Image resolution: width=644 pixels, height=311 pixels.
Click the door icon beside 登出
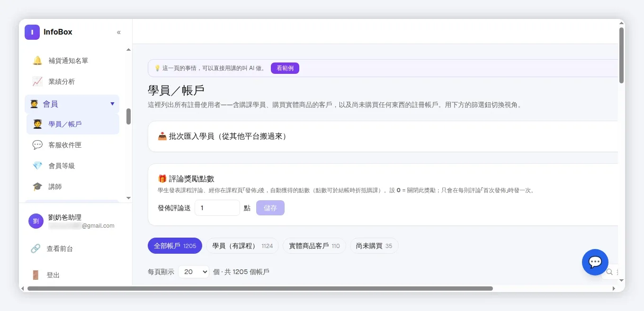(x=36, y=275)
